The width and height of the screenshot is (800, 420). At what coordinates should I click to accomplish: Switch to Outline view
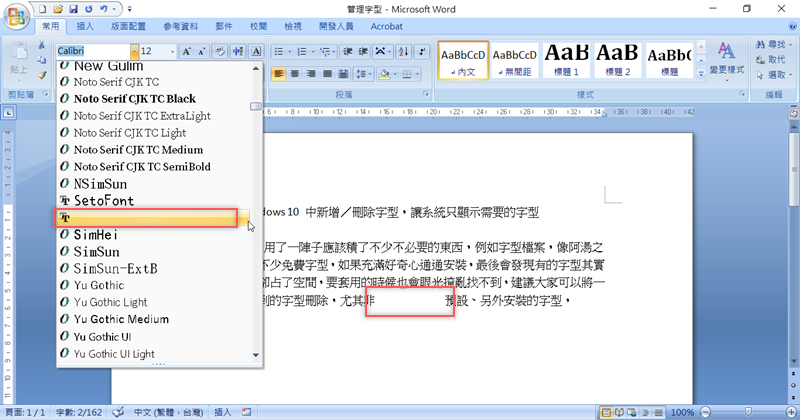(x=645, y=412)
